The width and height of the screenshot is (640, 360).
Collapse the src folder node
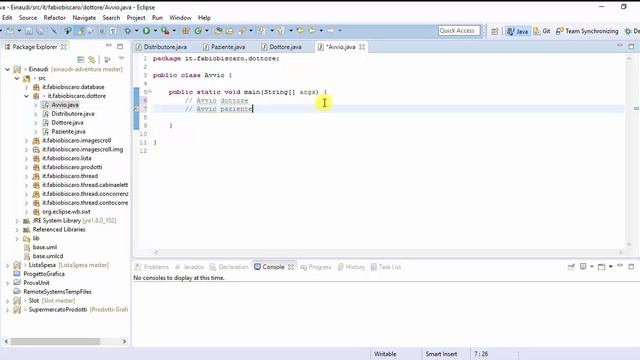point(17,78)
